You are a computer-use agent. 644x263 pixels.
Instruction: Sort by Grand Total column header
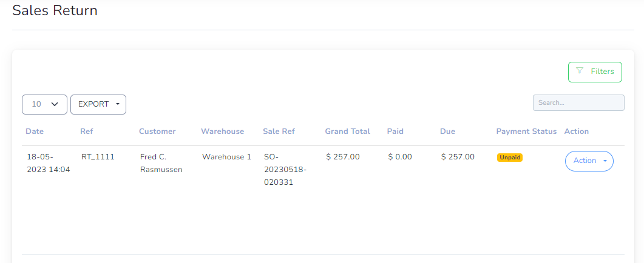click(x=347, y=131)
